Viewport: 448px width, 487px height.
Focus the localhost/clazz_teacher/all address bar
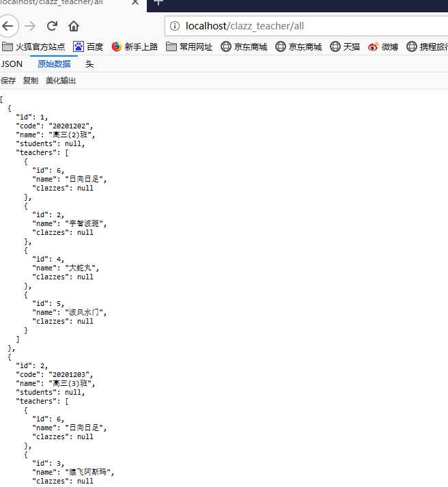click(307, 26)
